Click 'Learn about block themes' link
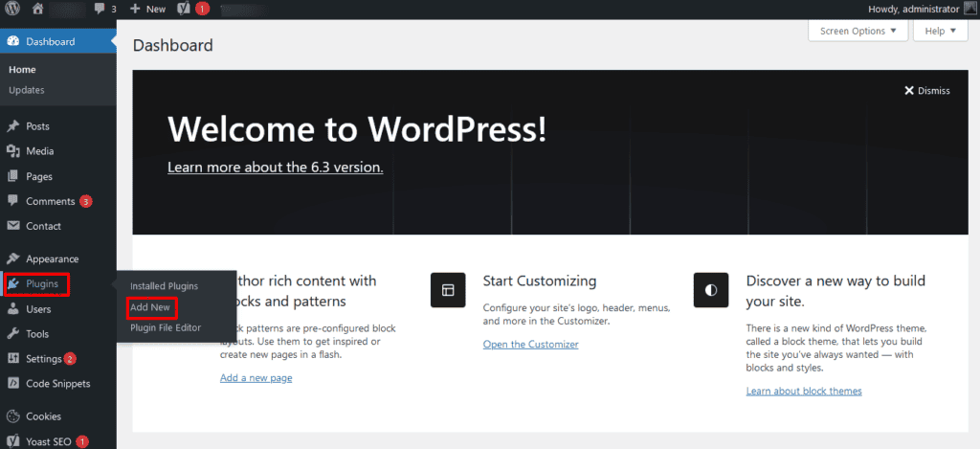 point(803,391)
